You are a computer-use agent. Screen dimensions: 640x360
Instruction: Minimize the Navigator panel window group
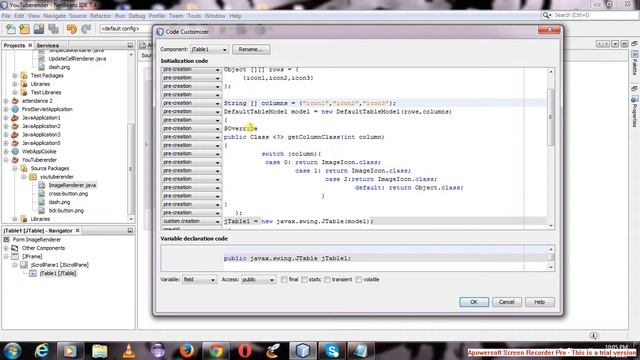130,231
